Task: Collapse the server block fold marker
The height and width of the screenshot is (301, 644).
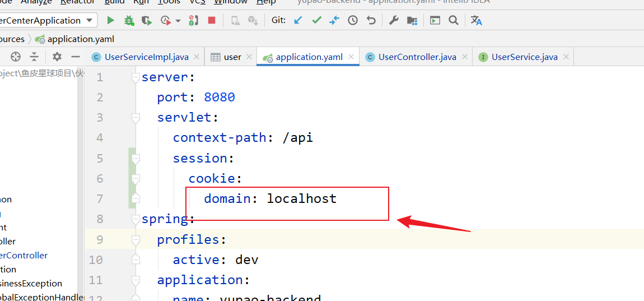Action: click(135, 77)
